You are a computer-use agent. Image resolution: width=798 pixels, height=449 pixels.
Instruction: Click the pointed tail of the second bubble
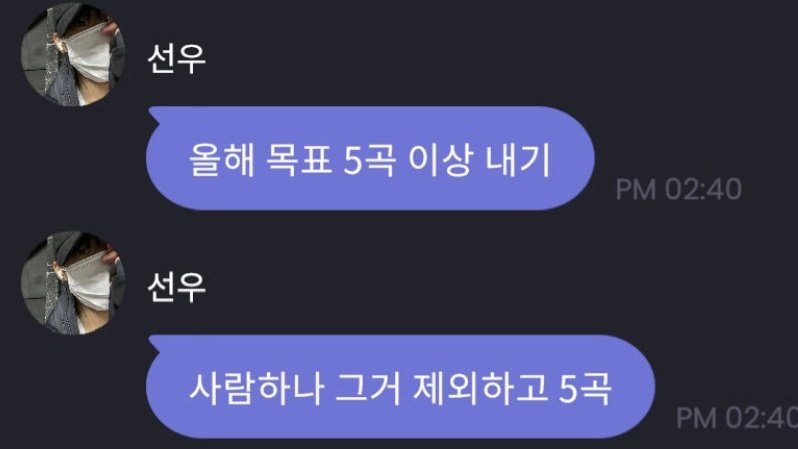click(153, 344)
